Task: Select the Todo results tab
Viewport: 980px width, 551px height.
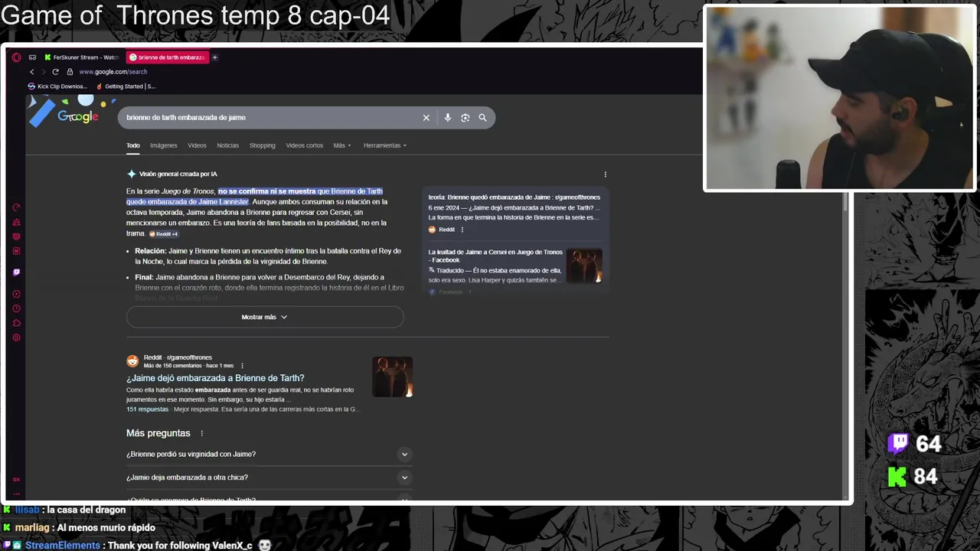Action: [x=133, y=145]
